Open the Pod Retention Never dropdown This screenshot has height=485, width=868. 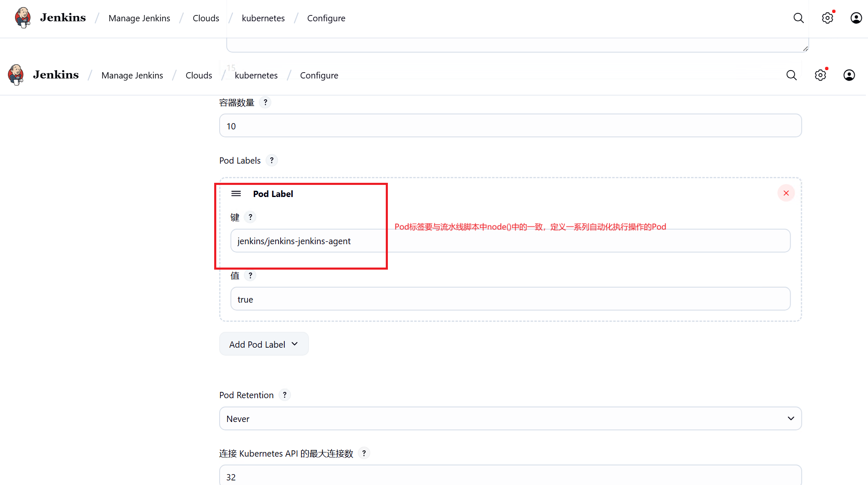click(510, 419)
